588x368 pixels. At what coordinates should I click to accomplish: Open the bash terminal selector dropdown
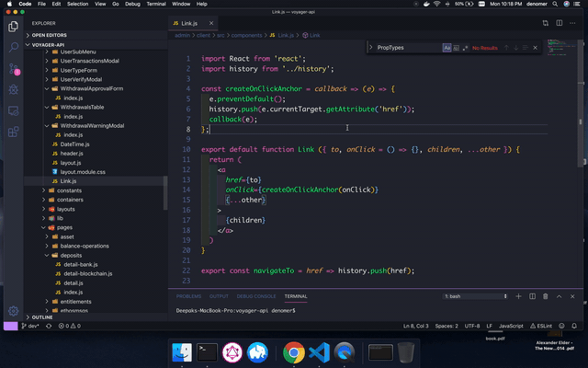pyautogui.click(x=474, y=296)
